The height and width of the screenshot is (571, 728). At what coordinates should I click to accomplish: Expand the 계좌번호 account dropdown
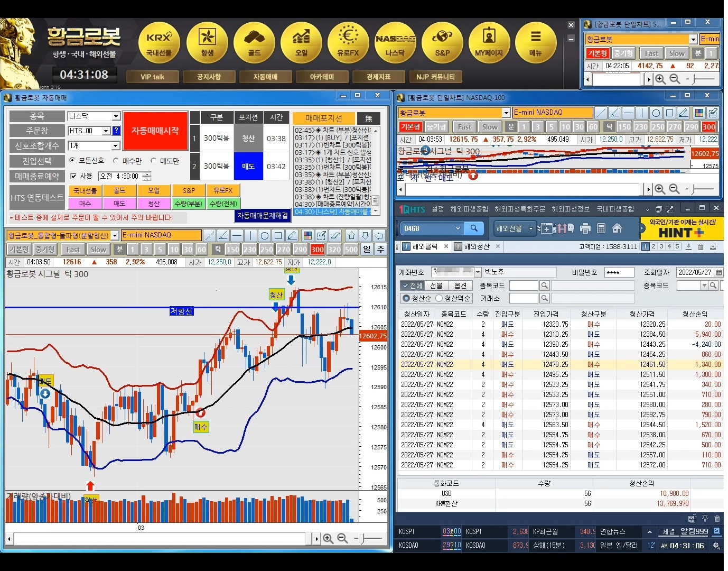(x=478, y=272)
